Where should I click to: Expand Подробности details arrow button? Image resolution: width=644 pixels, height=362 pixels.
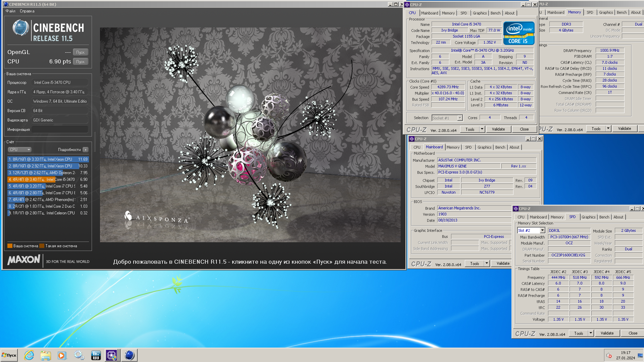86,150
